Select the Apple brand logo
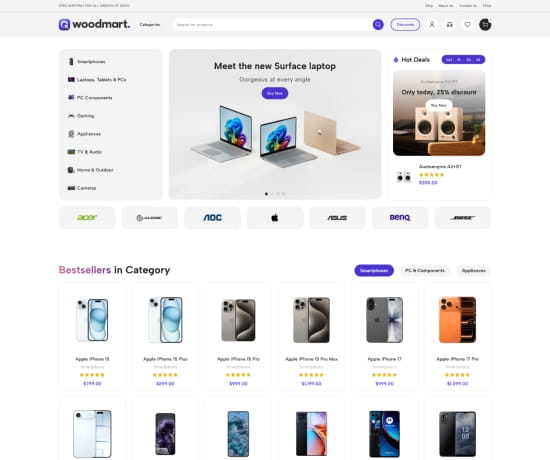550x460 pixels. (275, 218)
